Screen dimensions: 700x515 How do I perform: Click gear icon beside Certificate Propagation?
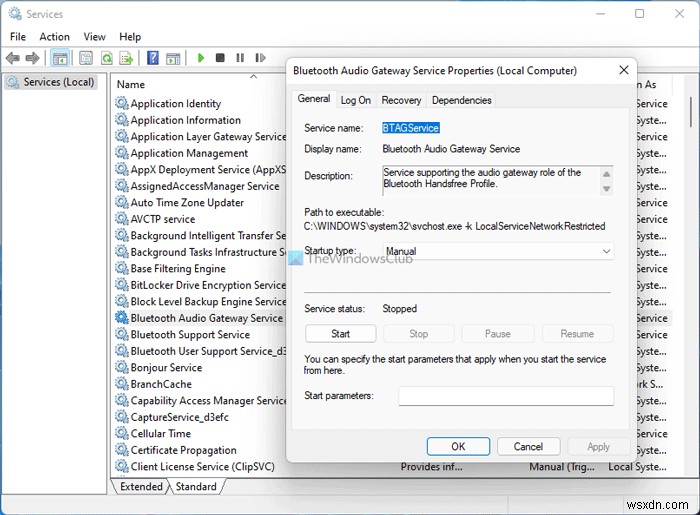[121, 450]
